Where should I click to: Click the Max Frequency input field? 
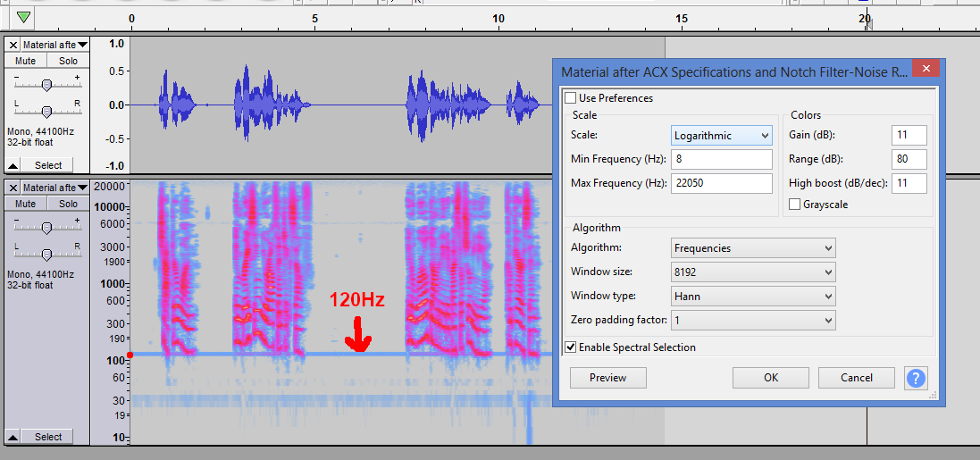[721, 183]
